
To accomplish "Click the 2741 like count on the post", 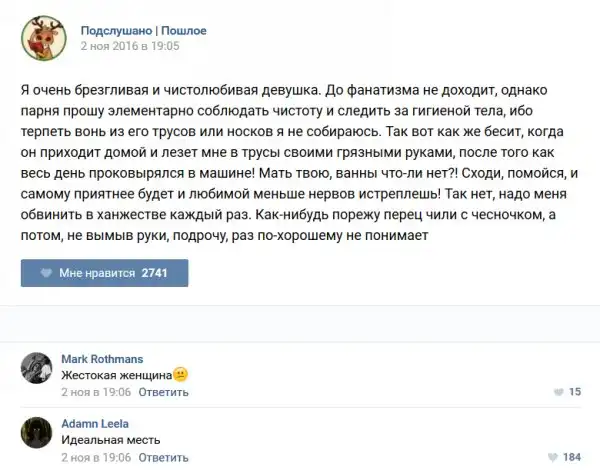I will click(x=155, y=272).
